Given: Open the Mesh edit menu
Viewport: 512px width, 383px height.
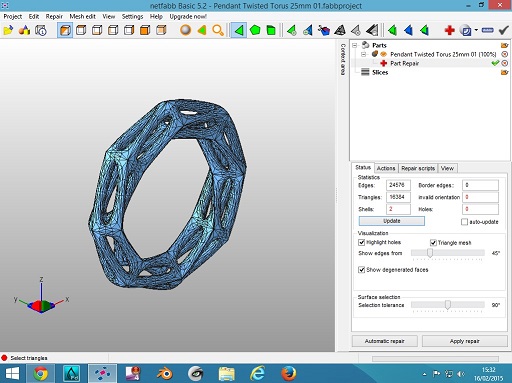Looking at the screenshot, I should point(82,16).
